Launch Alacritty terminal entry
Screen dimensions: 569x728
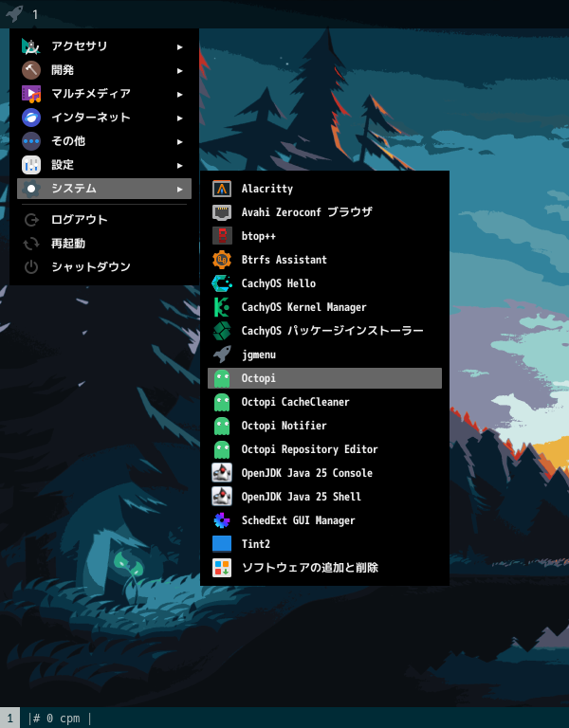pos(324,189)
